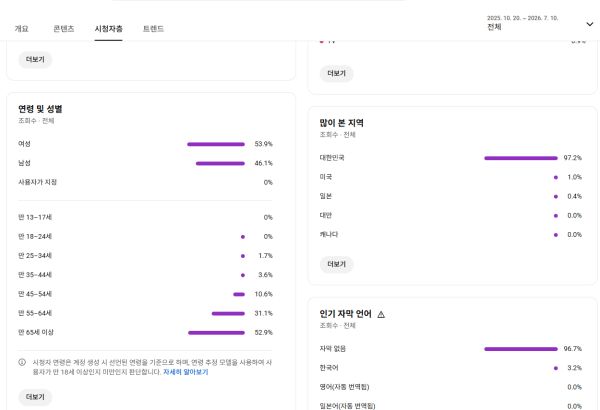Select the 시청자층 tab
This screenshot has width=600, height=410.
(109, 29)
